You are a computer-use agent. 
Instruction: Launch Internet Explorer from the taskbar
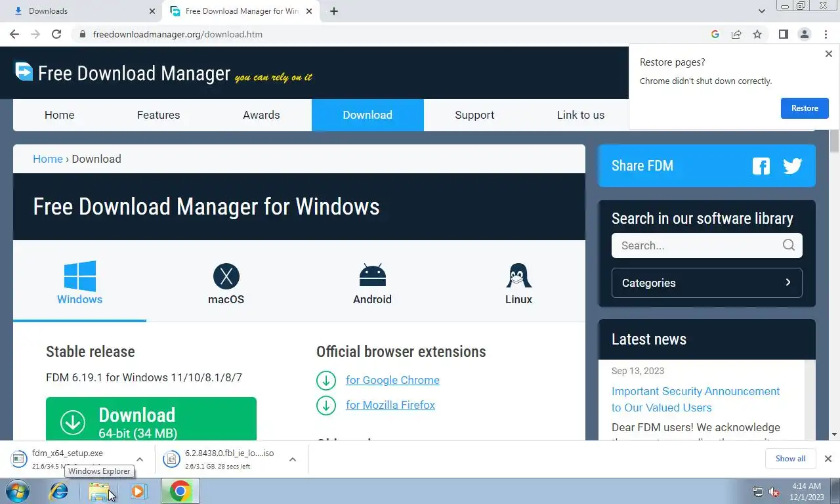[x=59, y=491]
